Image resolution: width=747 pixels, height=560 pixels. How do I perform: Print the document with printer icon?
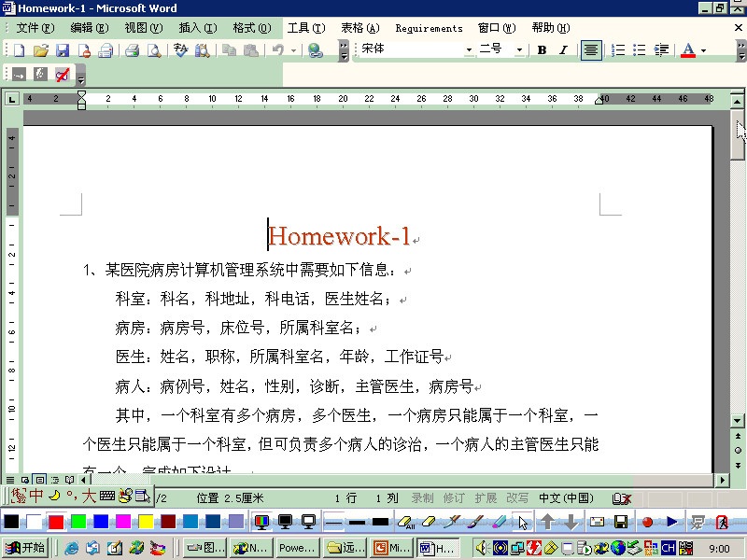(x=132, y=50)
